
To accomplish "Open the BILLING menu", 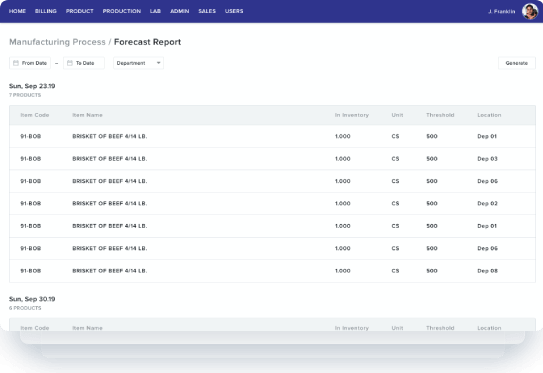I will click(x=46, y=11).
